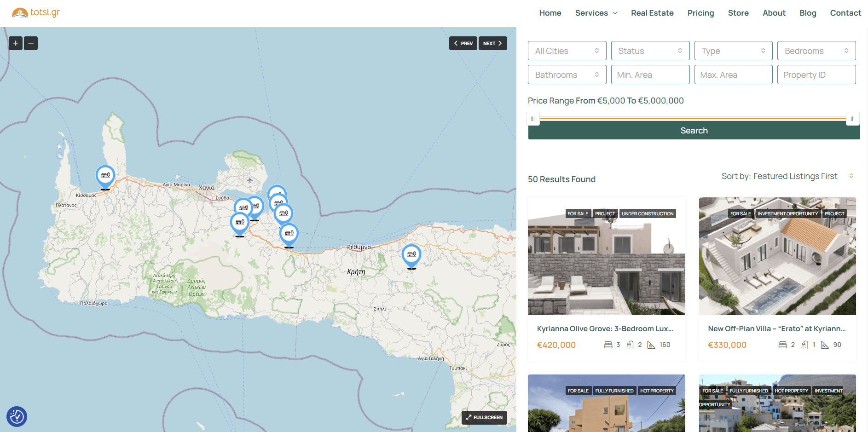
Task: Open Pricing page
Action: coord(700,13)
